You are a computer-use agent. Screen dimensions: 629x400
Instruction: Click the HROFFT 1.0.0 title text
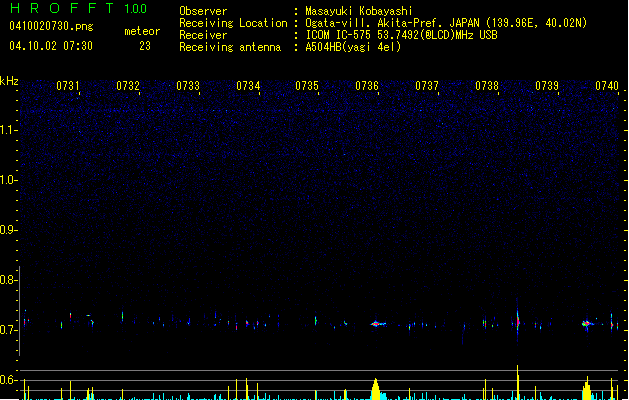click(x=79, y=8)
